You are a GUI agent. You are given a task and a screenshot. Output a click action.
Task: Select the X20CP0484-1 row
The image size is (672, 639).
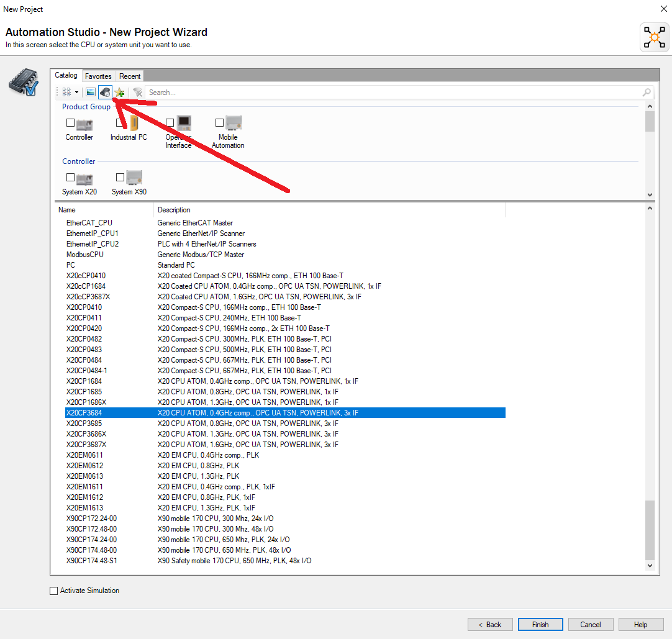pos(286,370)
